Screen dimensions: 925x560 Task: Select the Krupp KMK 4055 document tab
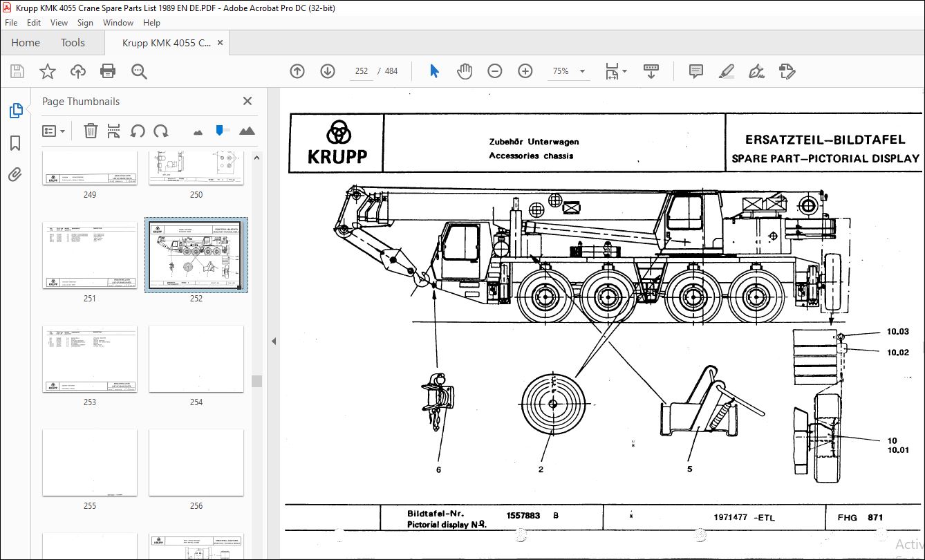point(167,43)
